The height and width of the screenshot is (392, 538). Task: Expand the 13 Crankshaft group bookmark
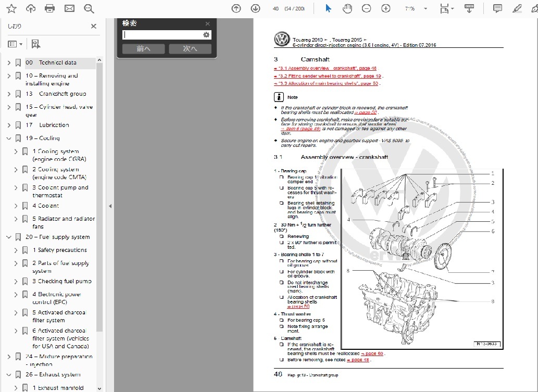coord(9,94)
